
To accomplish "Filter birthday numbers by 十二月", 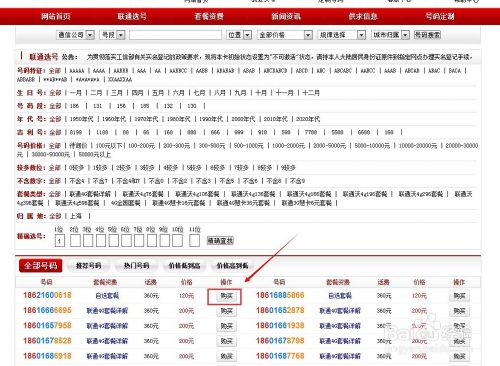I will (311, 93).
